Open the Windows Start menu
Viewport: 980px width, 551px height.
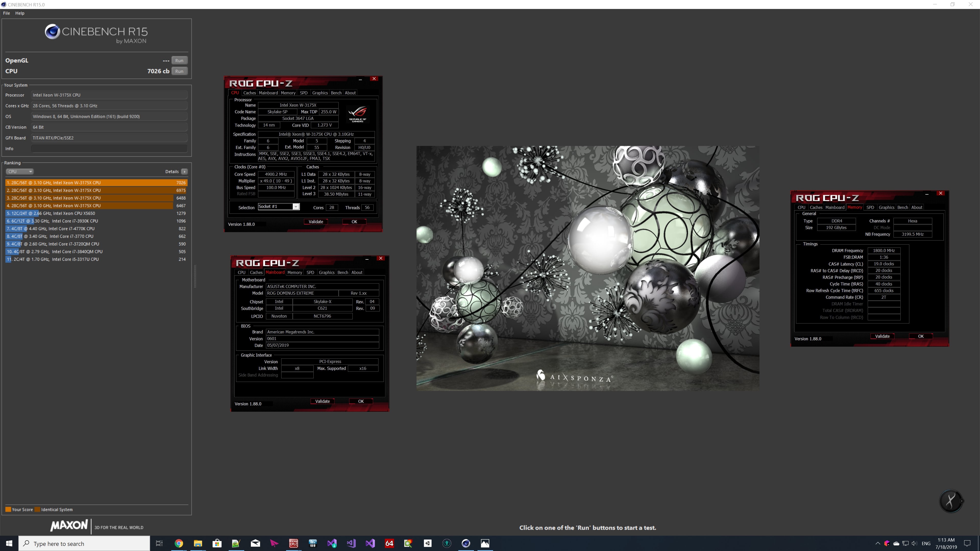coord(9,543)
